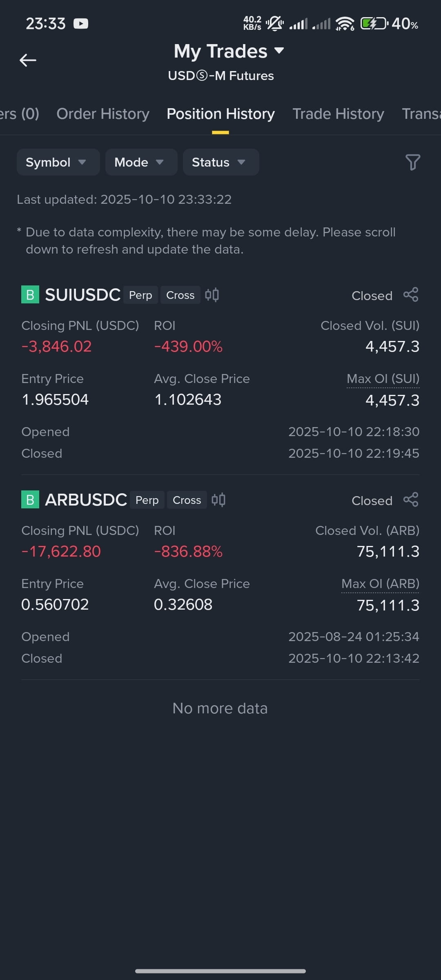Expand the My Trades title dropdown

click(x=229, y=51)
